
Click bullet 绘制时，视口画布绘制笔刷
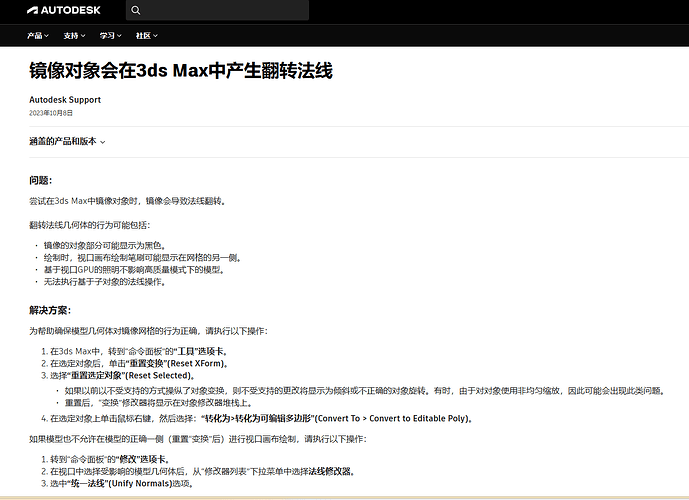(142, 257)
